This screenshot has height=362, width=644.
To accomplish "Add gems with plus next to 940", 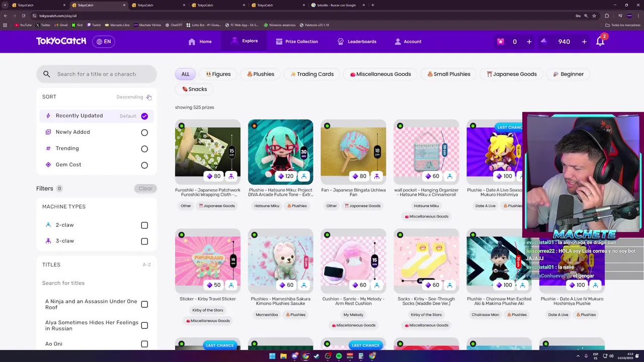I will (x=584, y=42).
